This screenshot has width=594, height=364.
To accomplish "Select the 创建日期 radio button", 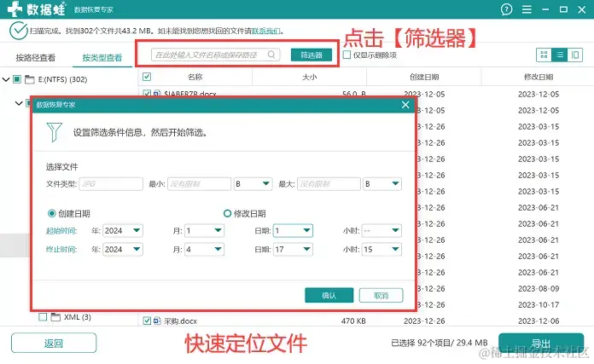I will (x=51, y=213).
